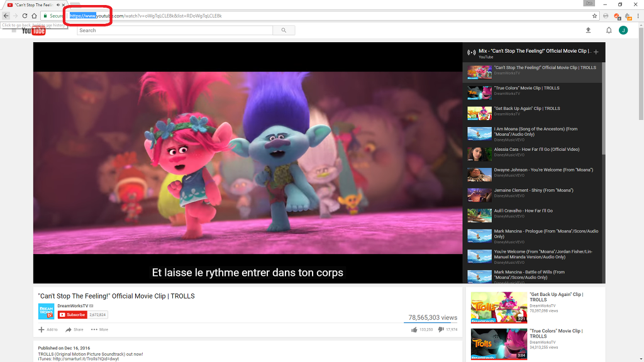Click the Trolls video player

(x=248, y=163)
